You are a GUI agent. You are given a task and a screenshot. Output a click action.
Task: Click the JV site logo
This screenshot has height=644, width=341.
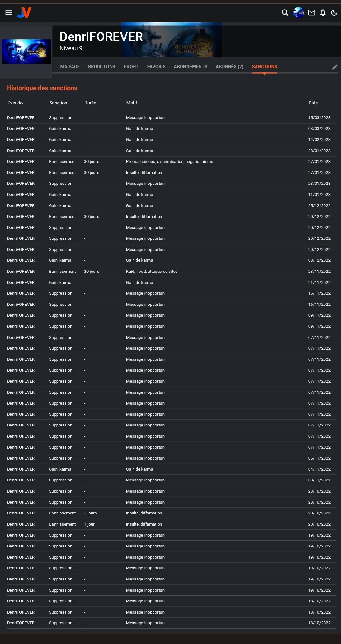tap(24, 13)
